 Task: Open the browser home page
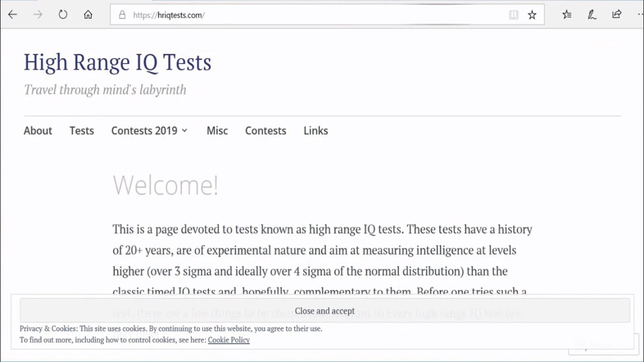click(x=88, y=15)
